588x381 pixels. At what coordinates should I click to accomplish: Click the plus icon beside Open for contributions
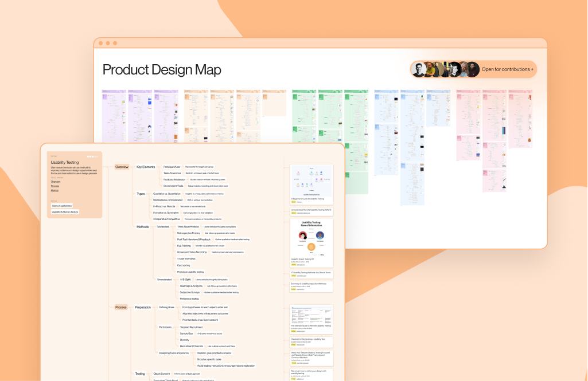pyautogui.click(x=532, y=69)
